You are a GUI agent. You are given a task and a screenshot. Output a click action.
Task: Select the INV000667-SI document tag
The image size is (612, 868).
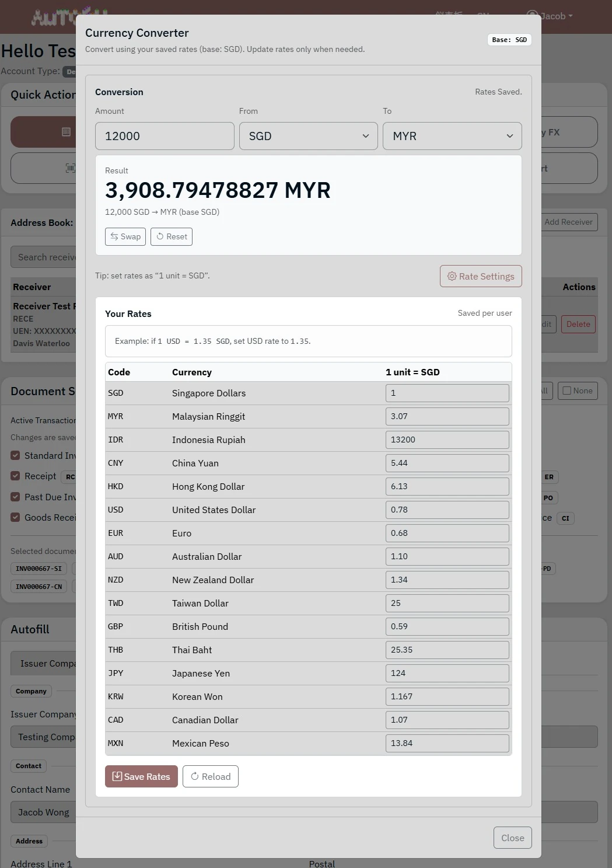[x=39, y=569]
